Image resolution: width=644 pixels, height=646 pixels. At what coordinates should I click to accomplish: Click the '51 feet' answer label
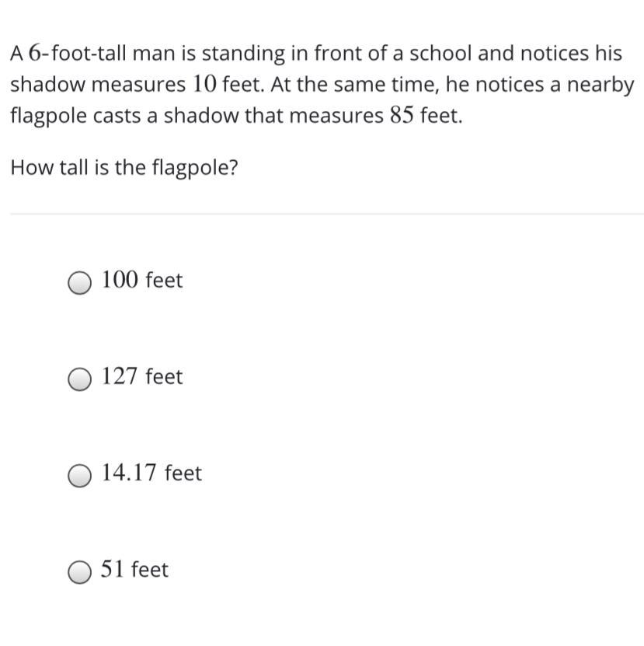pyautogui.click(x=134, y=569)
